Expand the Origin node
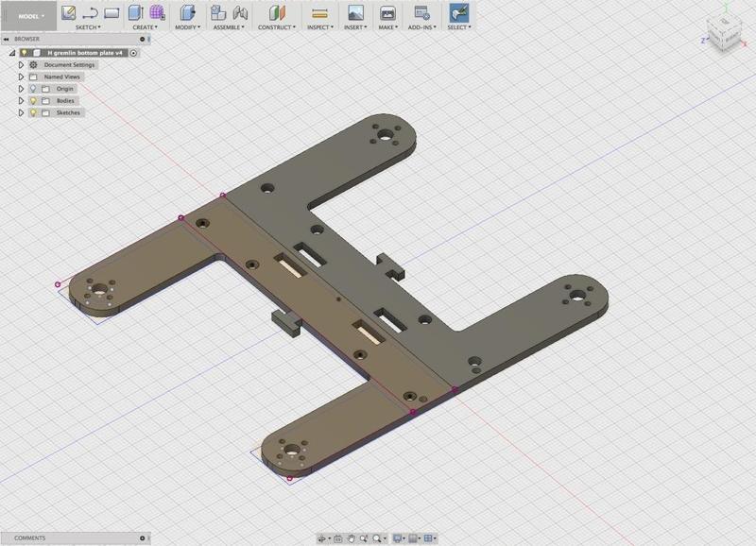This screenshot has height=546, width=756. pos(21,89)
